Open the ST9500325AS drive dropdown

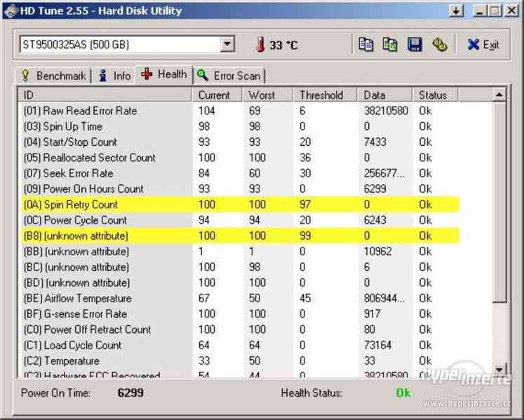(x=227, y=43)
